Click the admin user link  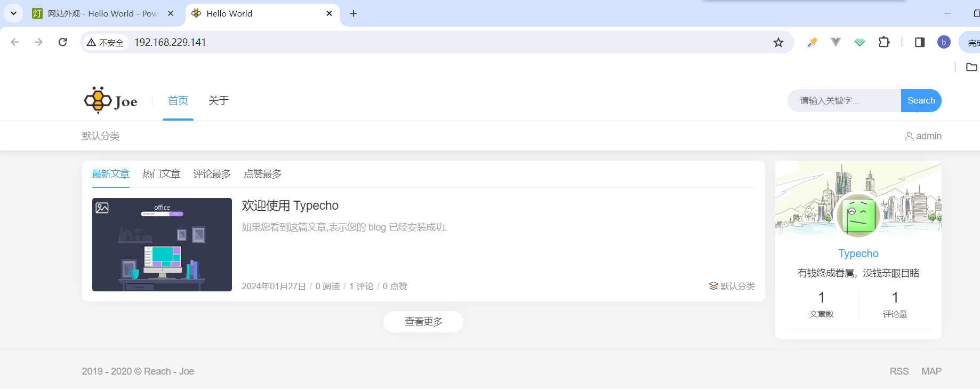[923, 136]
